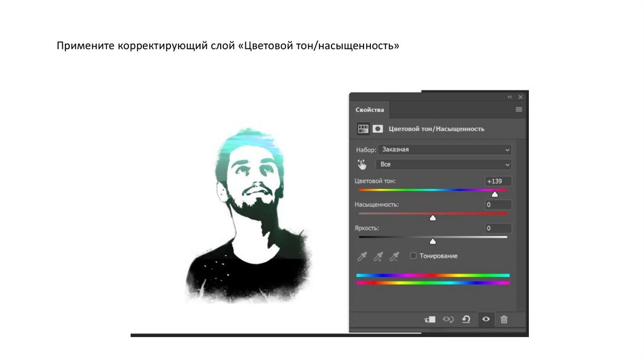Select the on-image adjustment hand tool
Viewport: 644px width, 361px height.
click(x=362, y=165)
